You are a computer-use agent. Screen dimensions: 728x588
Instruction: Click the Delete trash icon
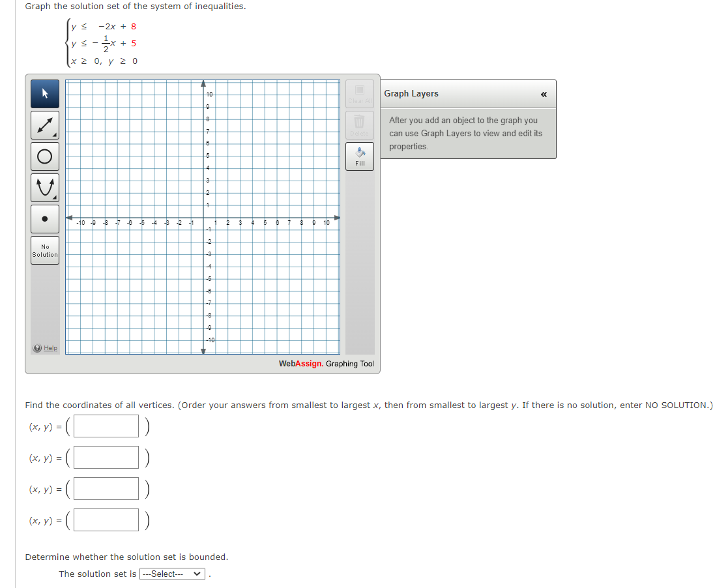(360, 125)
